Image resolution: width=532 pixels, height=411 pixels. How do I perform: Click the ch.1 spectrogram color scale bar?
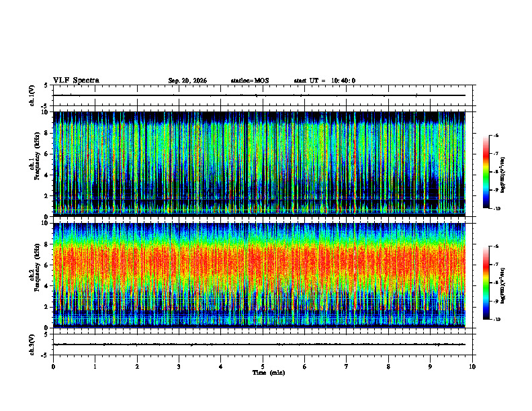[x=486, y=172]
